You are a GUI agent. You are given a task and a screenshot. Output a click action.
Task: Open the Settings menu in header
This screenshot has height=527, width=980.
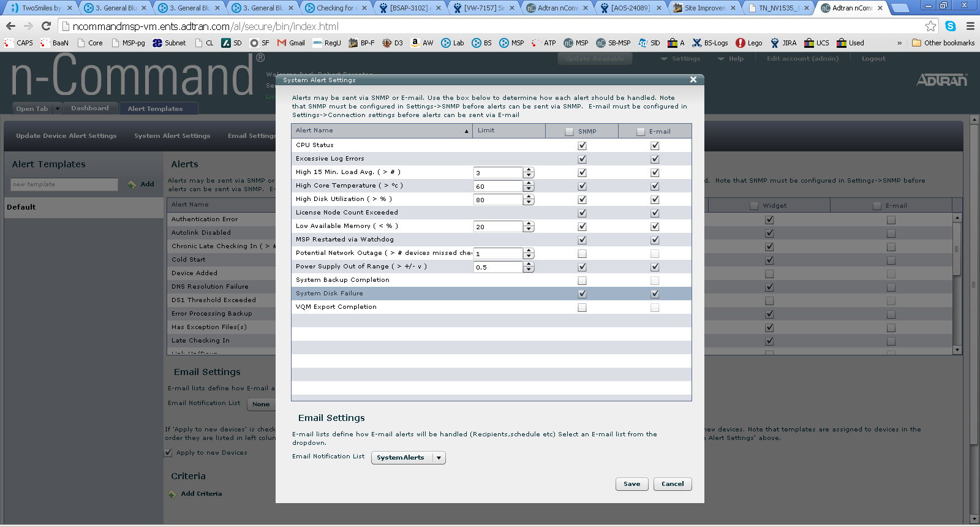680,59
